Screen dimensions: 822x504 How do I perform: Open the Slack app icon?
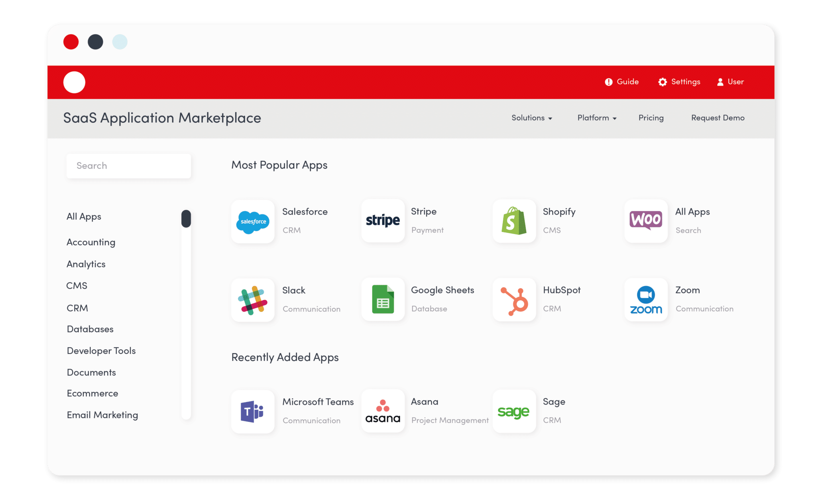253,300
